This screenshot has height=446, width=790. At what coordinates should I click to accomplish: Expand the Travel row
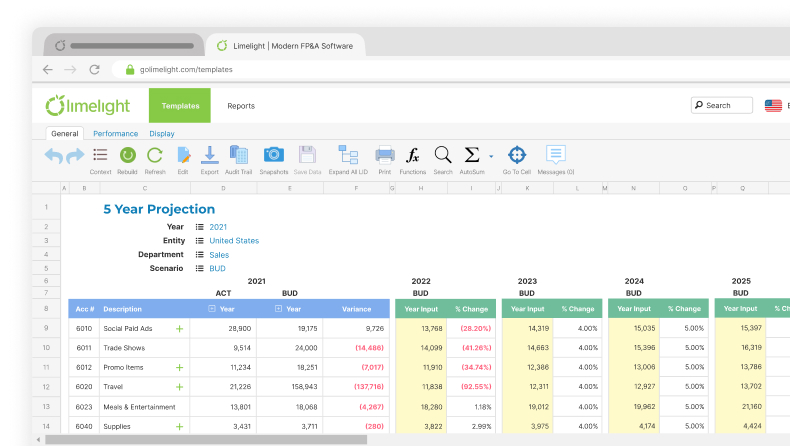coord(179,387)
